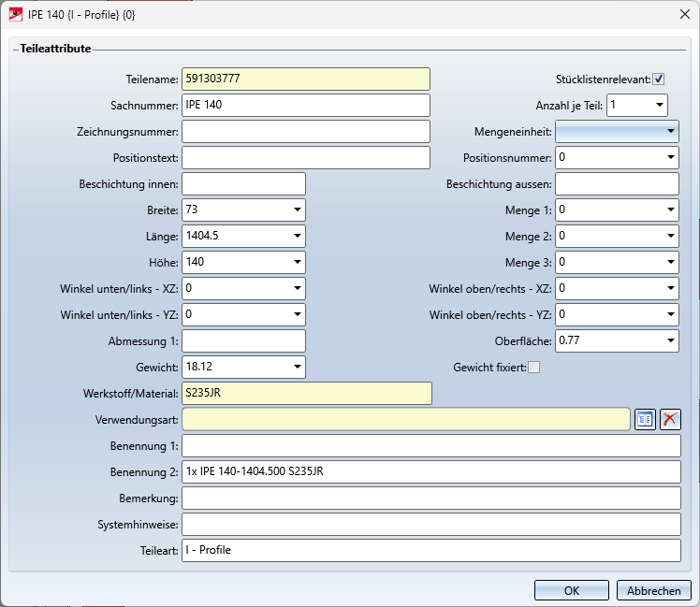Toggle the Stücklistenrelevant checkbox
700x607 pixels.
[658, 79]
